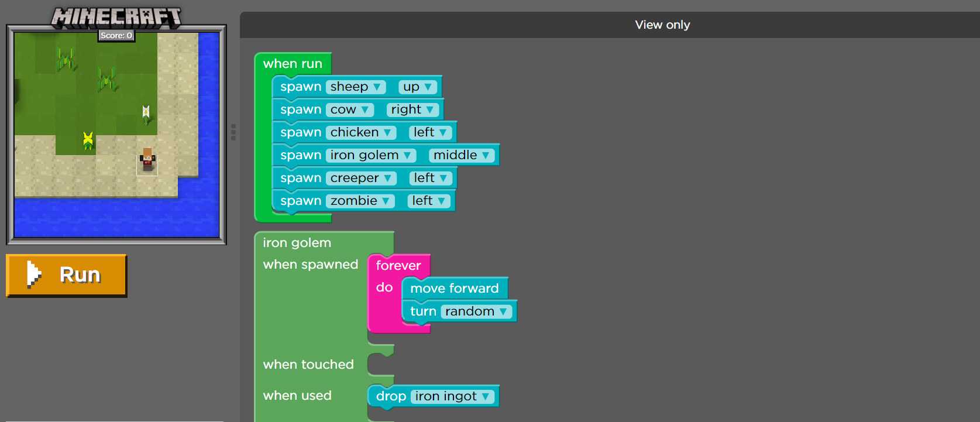Open the sheep entity dropdown

pyautogui.click(x=356, y=87)
